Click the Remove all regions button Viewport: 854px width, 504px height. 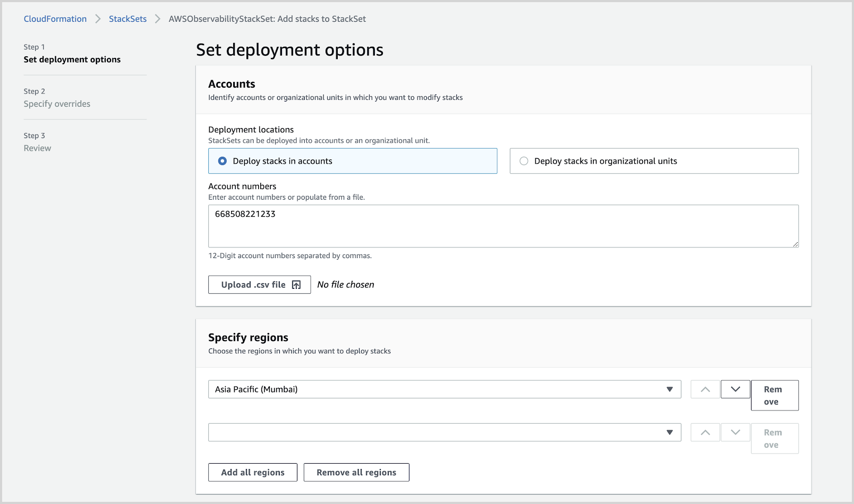356,472
